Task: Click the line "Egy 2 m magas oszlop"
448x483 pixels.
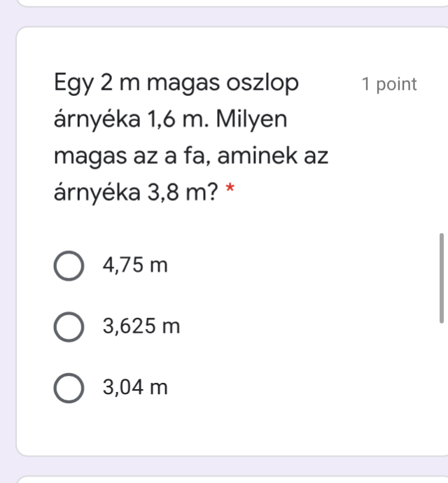Action: click(176, 83)
